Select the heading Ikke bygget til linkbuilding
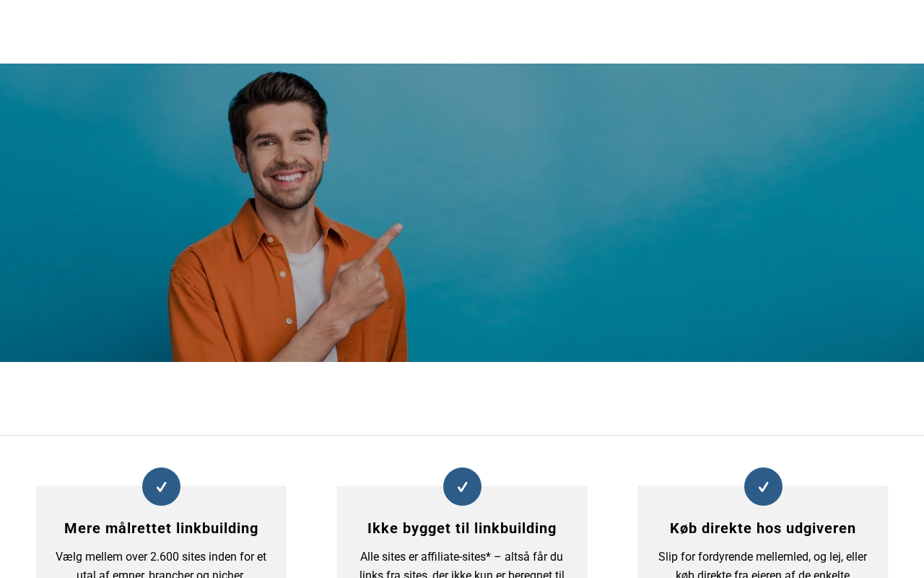Viewport: 924px width, 578px height. [x=462, y=528]
